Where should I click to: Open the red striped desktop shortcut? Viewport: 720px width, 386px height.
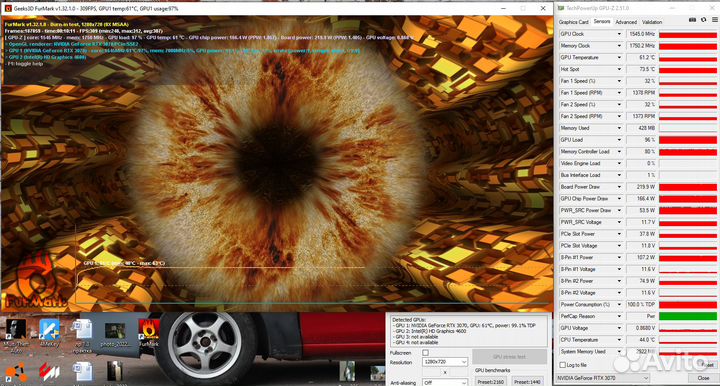click(49, 373)
